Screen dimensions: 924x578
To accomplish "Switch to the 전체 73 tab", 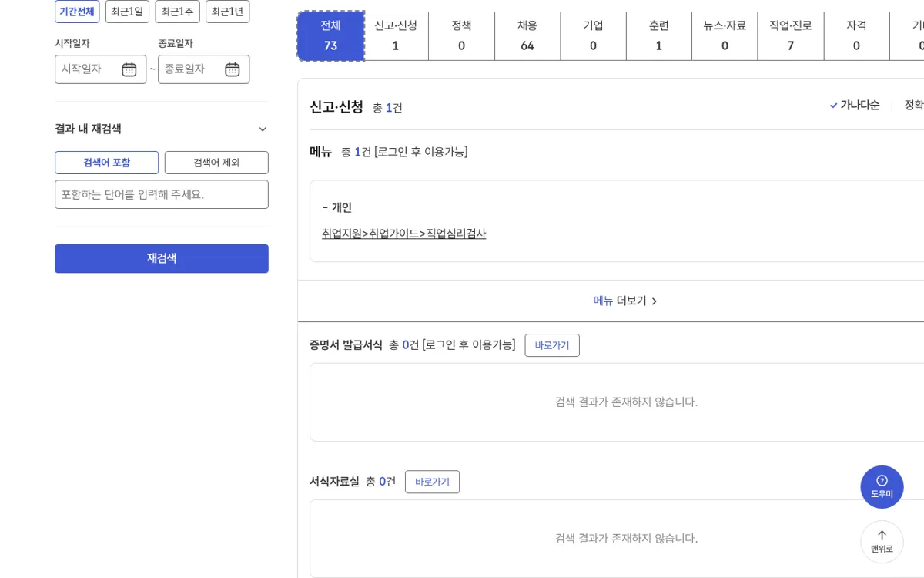I will click(x=330, y=35).
